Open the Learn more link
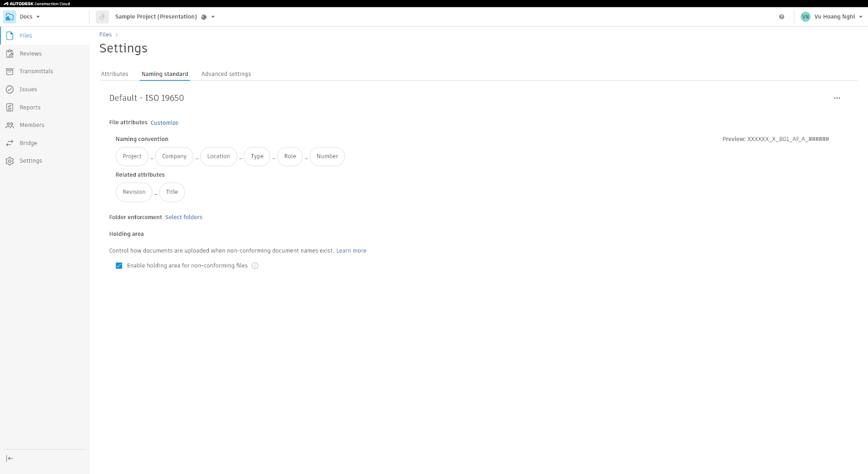Viewport: 868px width, 474px height. (352, 251)
